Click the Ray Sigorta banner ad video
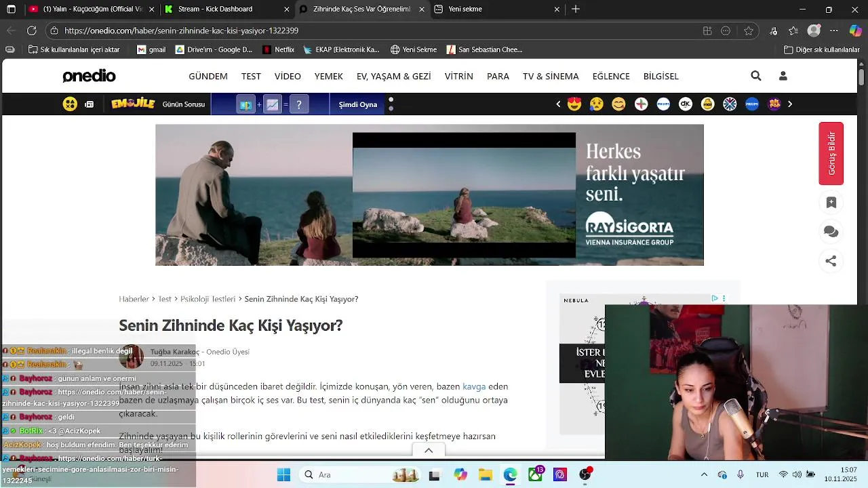The height and width of the screenshot is (488, 868). [x=464, y=195]
